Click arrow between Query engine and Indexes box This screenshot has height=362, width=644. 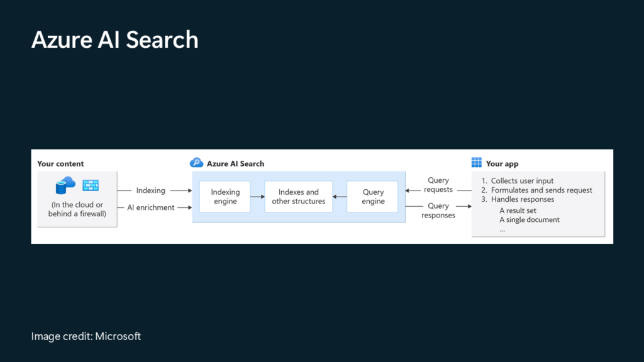(340, 197)
